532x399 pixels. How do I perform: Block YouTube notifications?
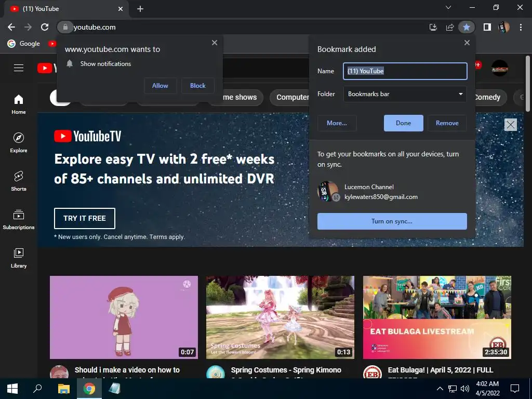[198, 86]
